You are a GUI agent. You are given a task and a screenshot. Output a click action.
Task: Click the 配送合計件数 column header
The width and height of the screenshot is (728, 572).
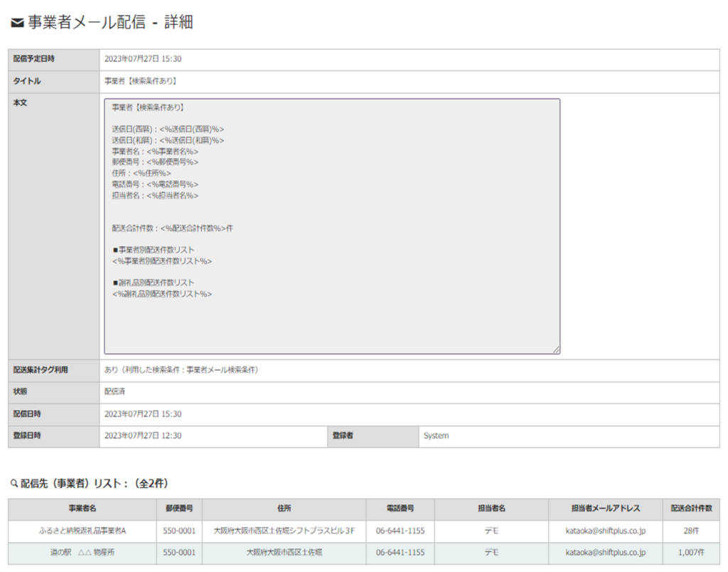[x=691, y=509]
